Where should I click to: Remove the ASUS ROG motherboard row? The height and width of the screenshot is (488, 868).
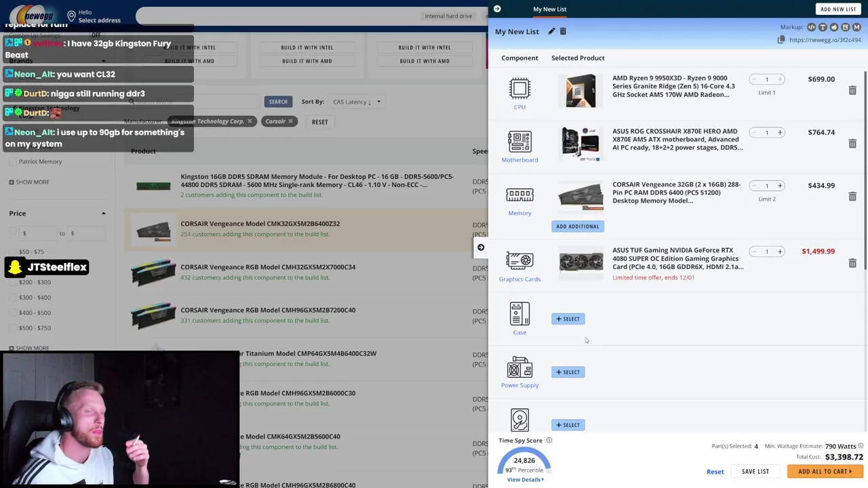click(x=852, y=143)
